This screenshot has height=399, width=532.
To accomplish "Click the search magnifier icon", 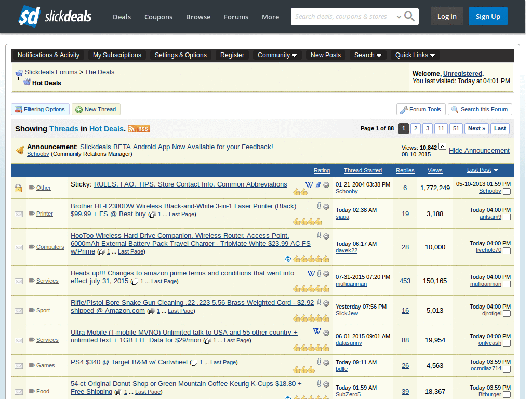I will [409, 16].
